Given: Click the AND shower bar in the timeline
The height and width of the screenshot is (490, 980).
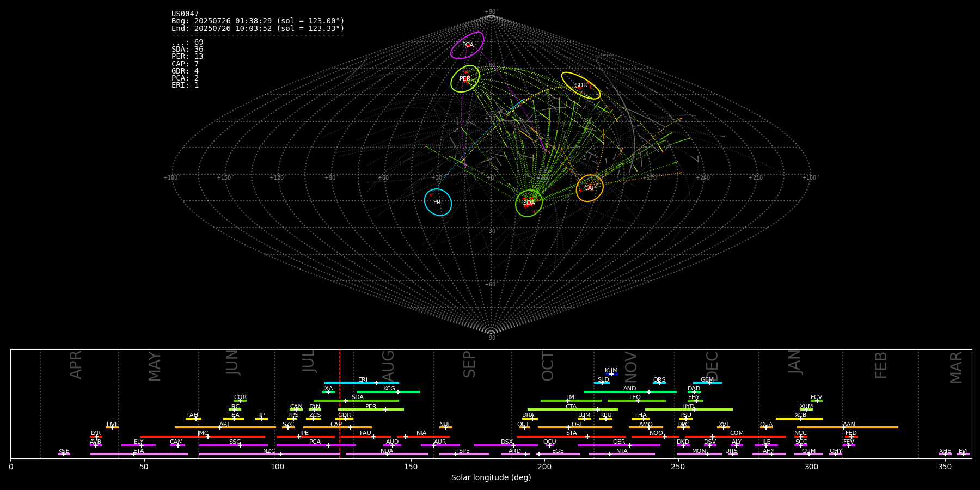Looking at the screenshot, I should (x=630, y=392).
